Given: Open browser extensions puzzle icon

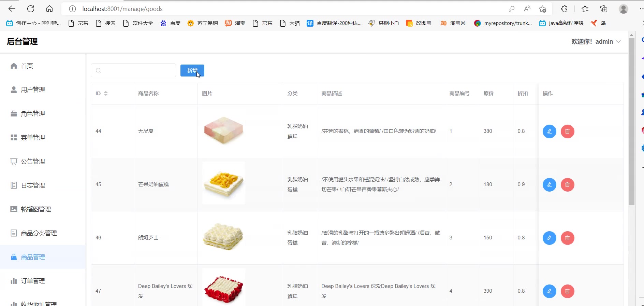Looking at the screenshot, I should pos(564,9).
